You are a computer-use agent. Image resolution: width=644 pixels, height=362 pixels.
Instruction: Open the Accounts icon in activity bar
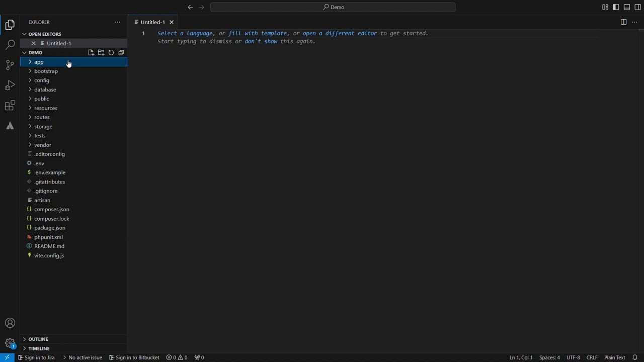(x=10, y=323)
